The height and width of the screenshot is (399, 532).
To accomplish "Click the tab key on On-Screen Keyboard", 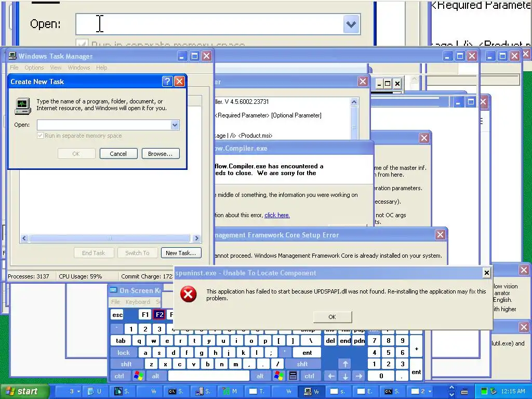I will (x=121, y=341).
